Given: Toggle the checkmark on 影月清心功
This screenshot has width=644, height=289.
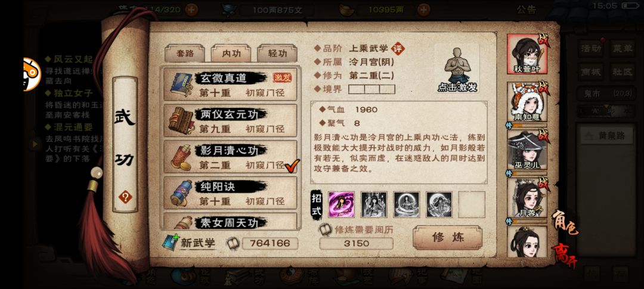Looking at the screenshot, I should [292, 166].
